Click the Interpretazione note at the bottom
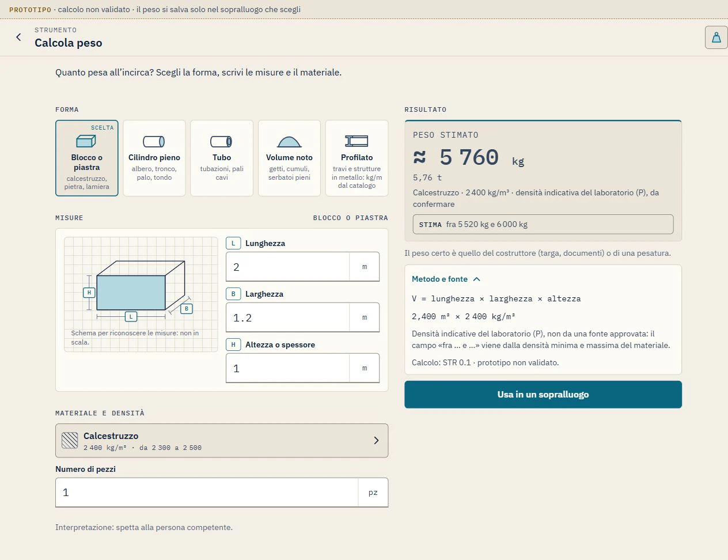The image size is (728, 560). pyautogui.click(x=144, y=527)
